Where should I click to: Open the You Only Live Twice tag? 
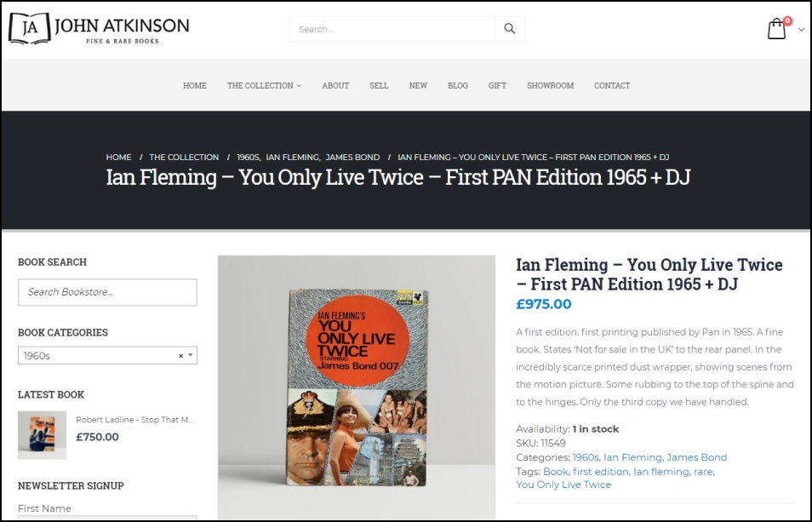tap(563, 485)
